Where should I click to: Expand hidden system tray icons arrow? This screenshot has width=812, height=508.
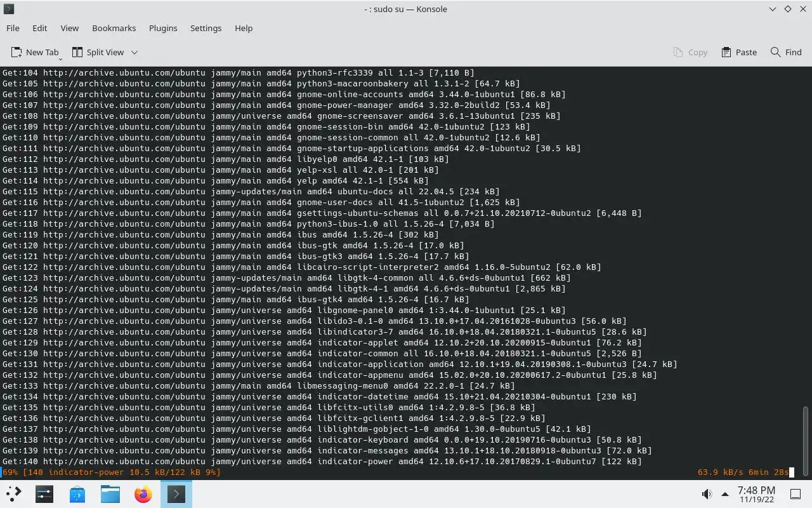(x=724, y=494)
